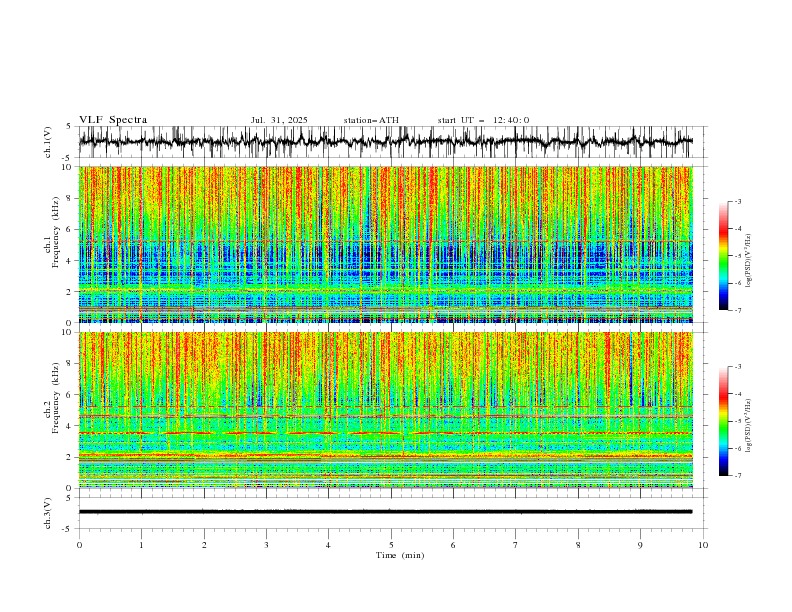Click the "7" minute tick on the time axis

click(x=516, y=545)
